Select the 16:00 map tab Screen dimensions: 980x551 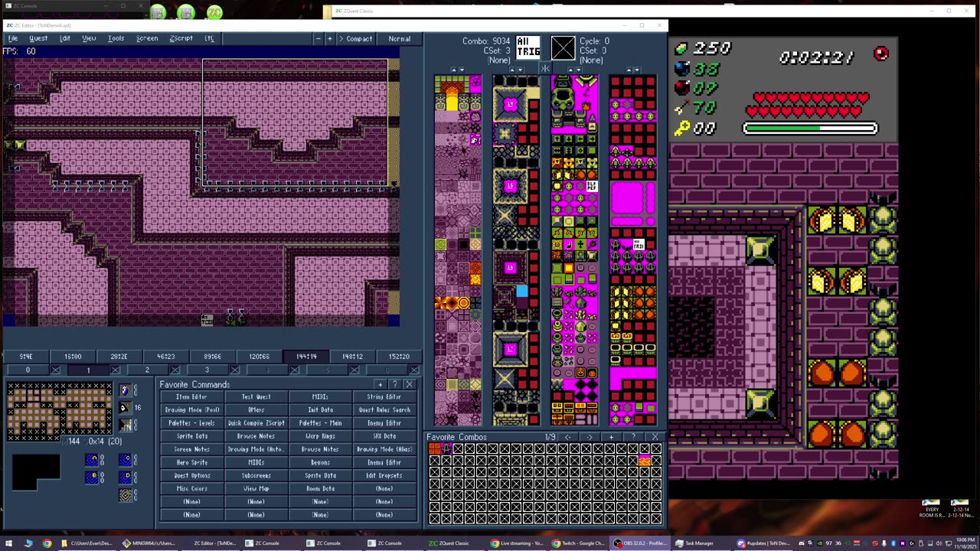tap(73, 357)
